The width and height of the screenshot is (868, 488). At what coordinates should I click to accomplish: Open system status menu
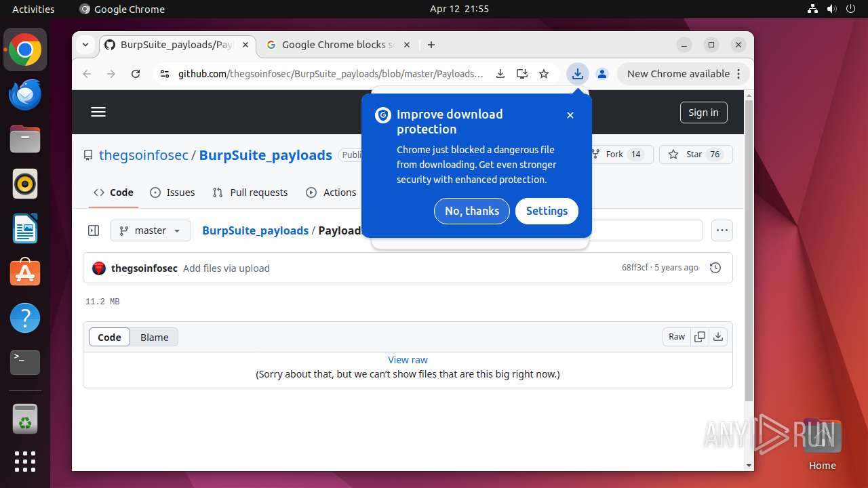point(831,9)
